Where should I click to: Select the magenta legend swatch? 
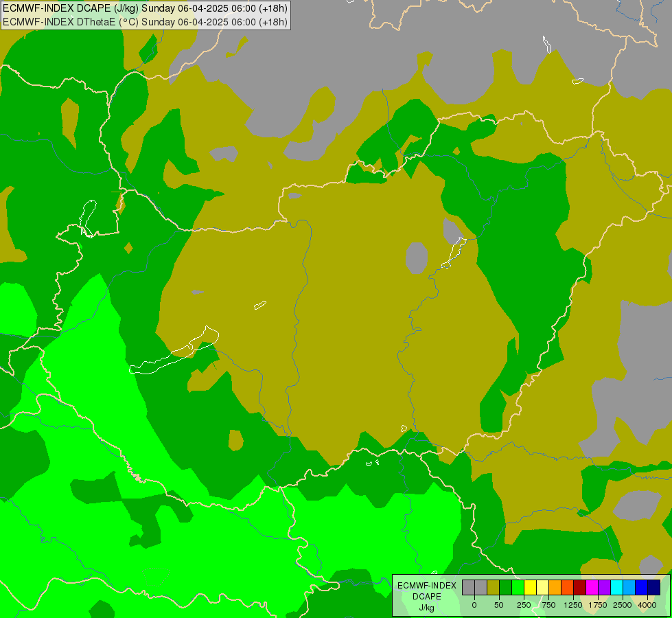click(592, 587)
